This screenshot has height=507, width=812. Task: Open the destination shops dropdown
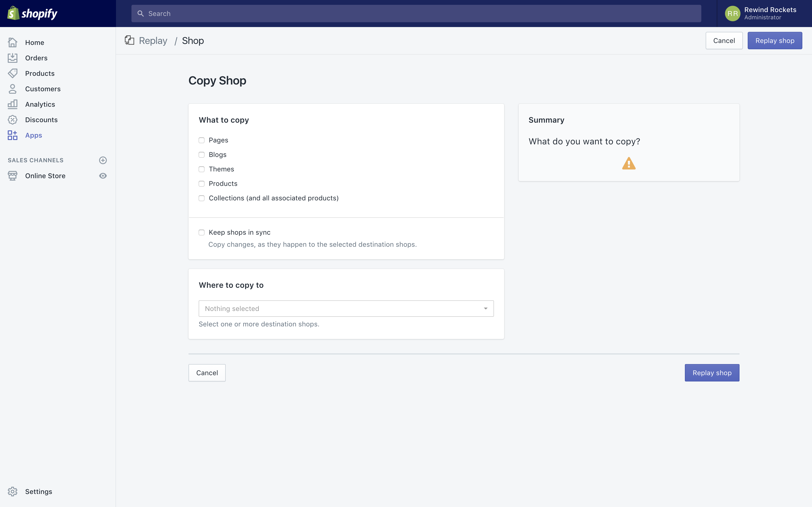[346, 308]
